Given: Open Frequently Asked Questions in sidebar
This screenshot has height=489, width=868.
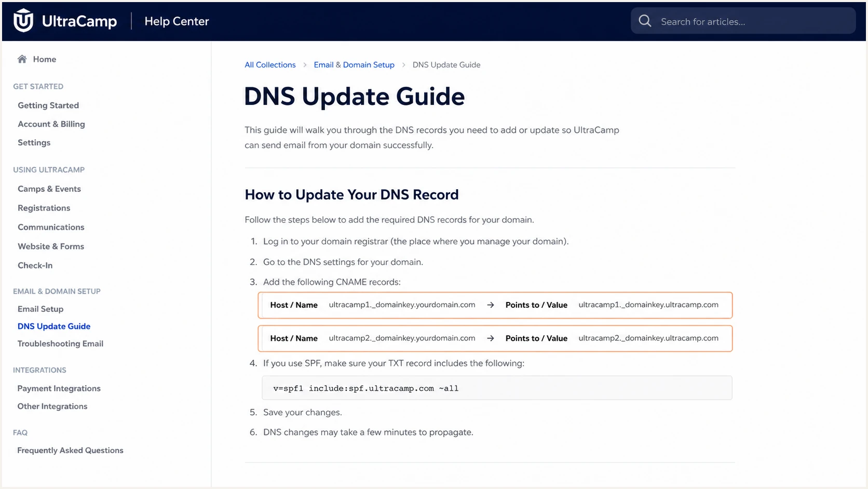Looking at the screenshot, I should (71, 451).
